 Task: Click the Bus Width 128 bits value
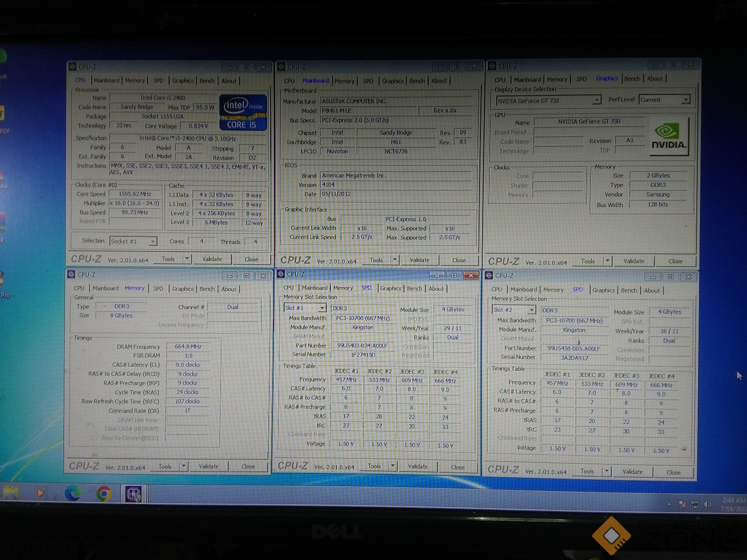click(658, 204)
